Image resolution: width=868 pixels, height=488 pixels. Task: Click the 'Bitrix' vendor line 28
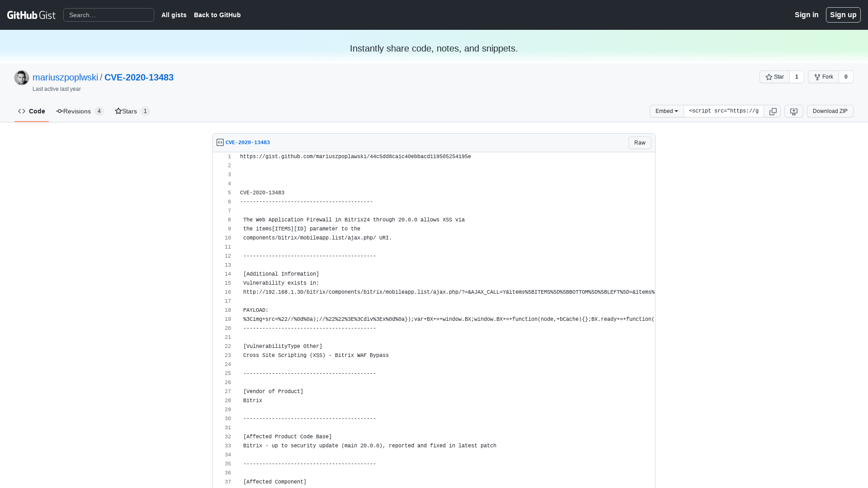253,401
